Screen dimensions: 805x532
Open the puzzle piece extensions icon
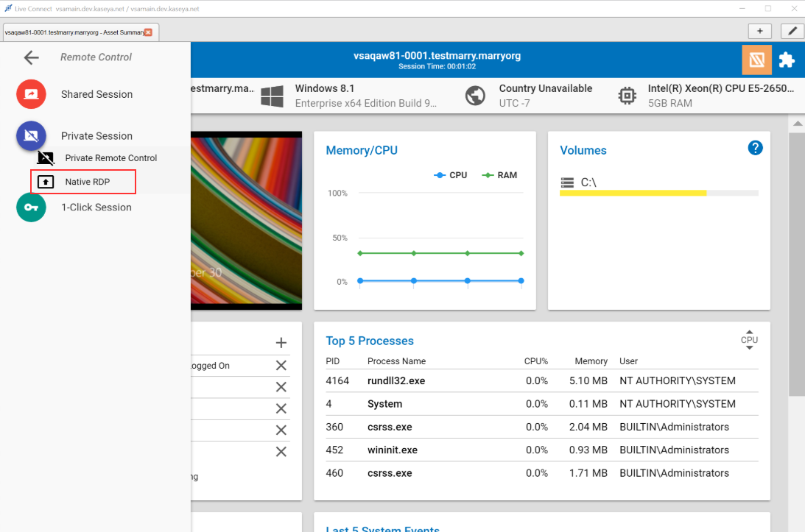[787, 60]
